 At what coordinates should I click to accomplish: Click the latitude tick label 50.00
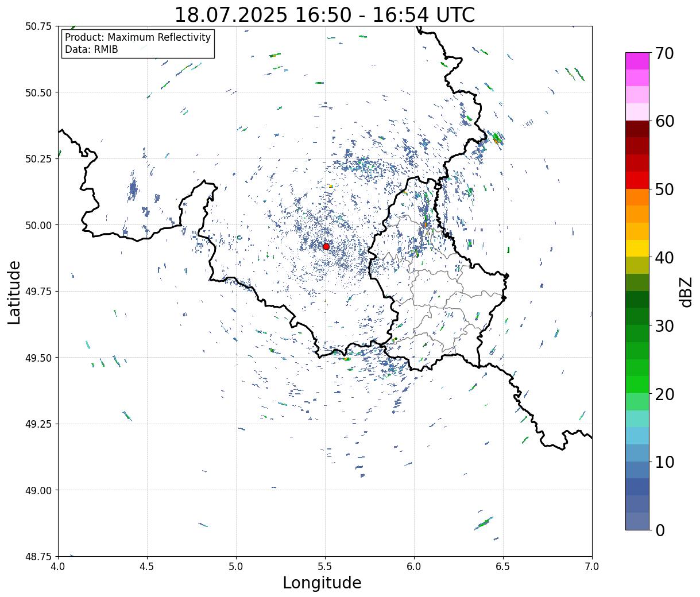38,225
